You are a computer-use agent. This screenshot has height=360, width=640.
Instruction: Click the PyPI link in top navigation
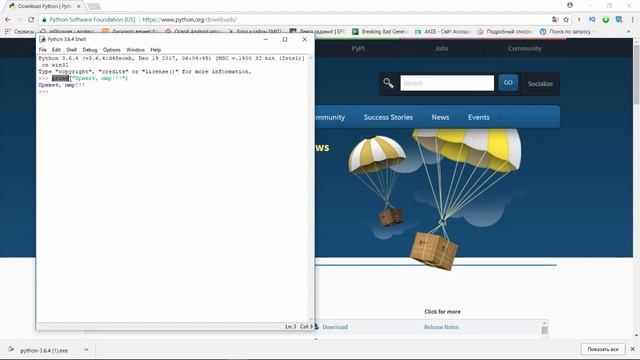(x=358, y=49)
